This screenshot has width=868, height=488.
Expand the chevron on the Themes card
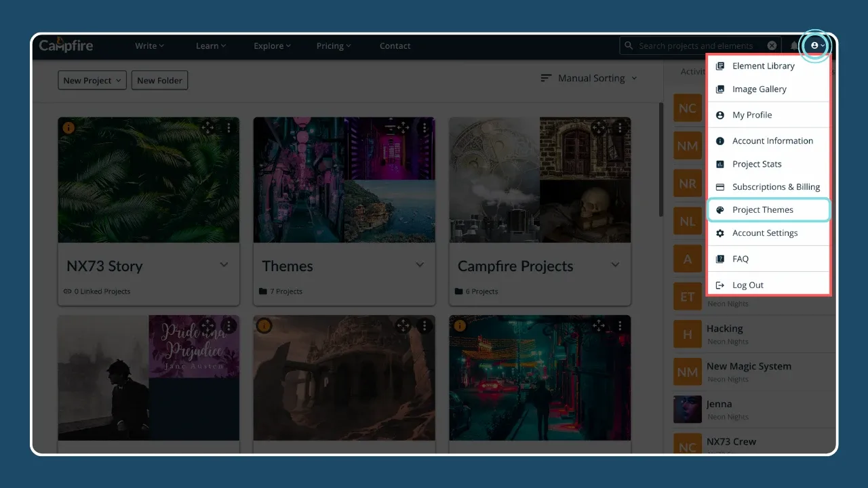click(420, 265)
